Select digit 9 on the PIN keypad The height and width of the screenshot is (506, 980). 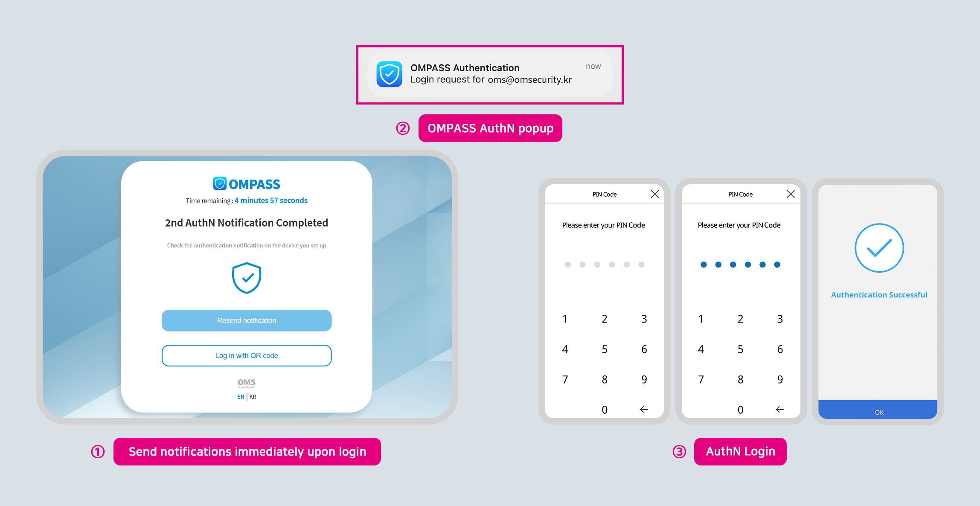[645, 378]
